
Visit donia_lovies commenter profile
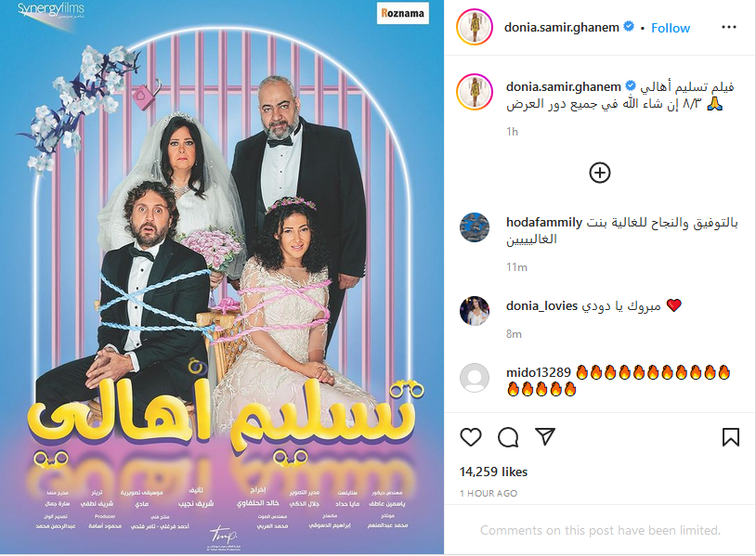(541, 305)
